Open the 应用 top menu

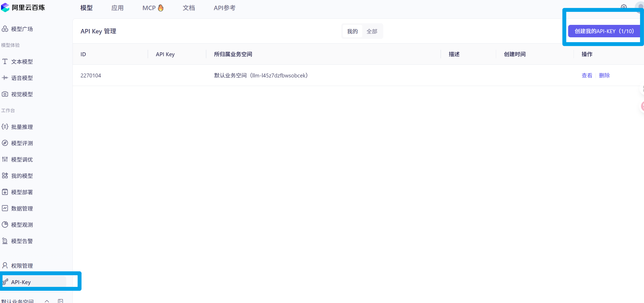tap(117, 8)
